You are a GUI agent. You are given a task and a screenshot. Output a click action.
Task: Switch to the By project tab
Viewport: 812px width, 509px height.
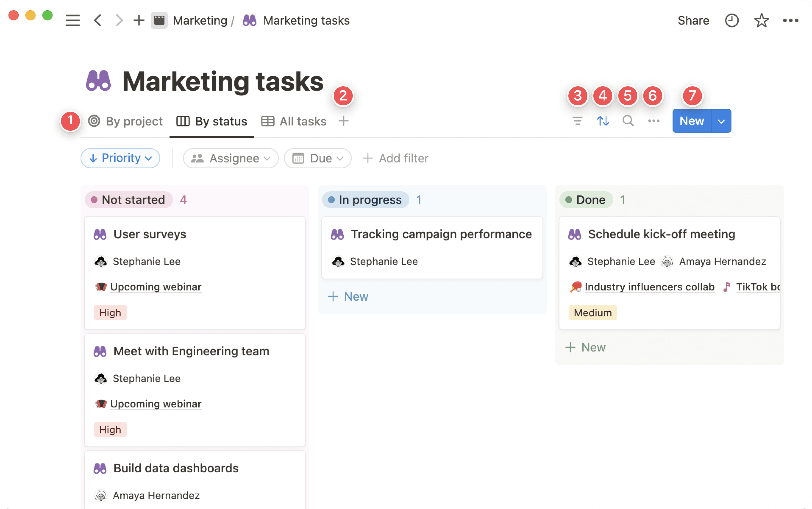(126, 121)
